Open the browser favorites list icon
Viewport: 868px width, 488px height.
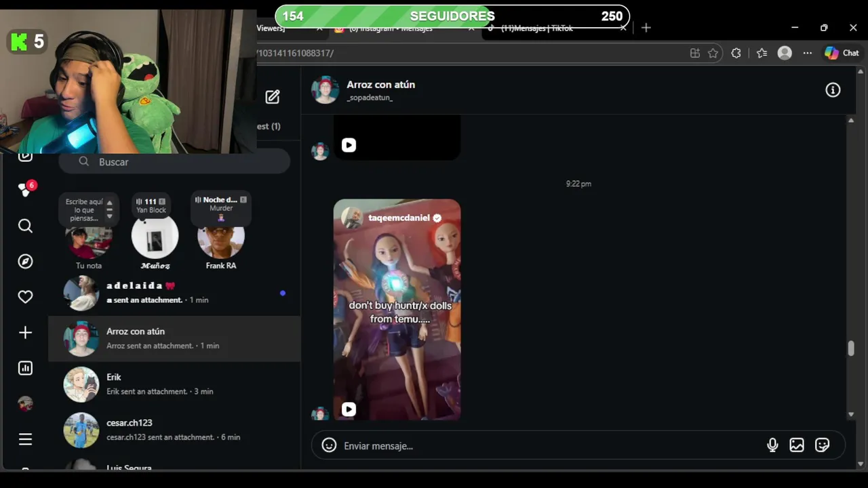coord(762,53)
